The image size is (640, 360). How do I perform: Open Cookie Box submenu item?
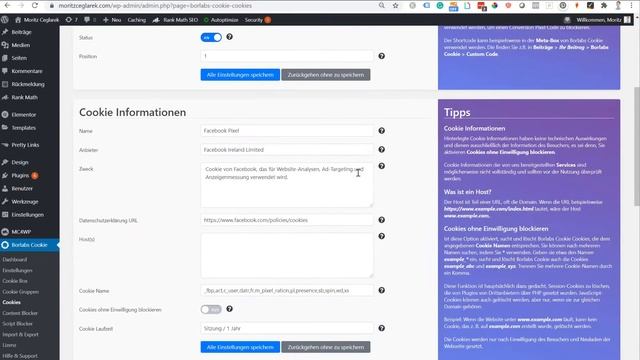click(15, 281)
